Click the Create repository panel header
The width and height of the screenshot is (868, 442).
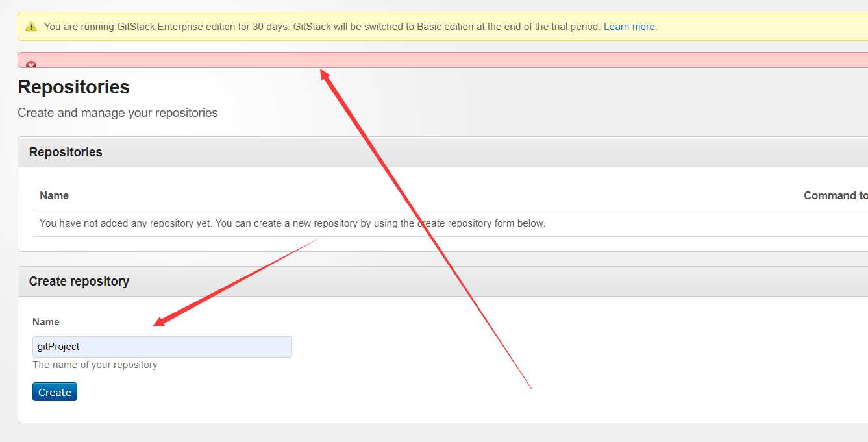[x=443, y=281]
